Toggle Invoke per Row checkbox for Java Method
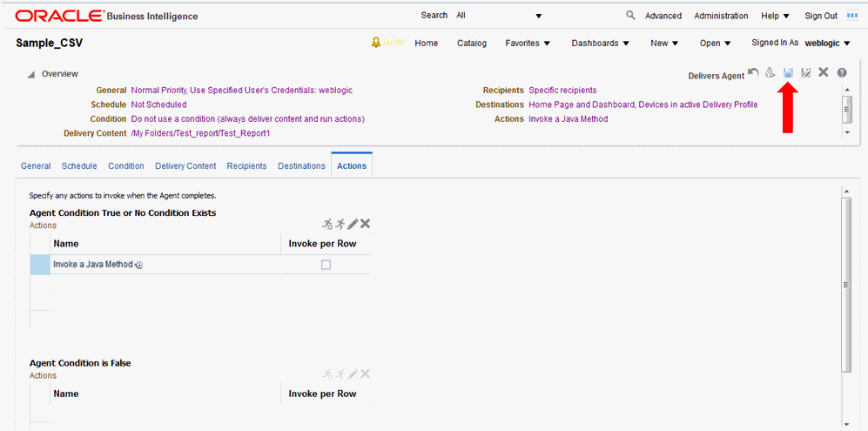Image resolution: width=868 pixels, height=431 pixels. click(326, 265)
